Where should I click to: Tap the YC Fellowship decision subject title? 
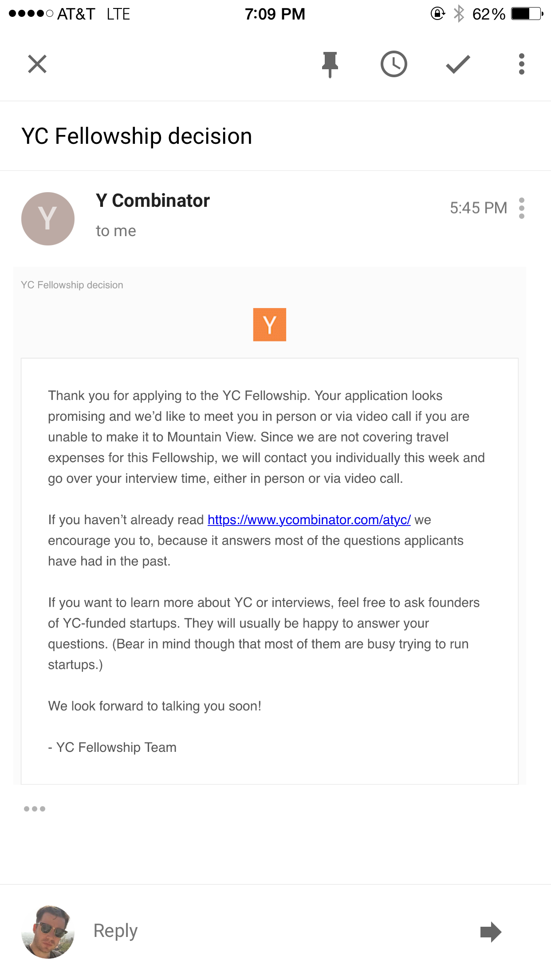click(137, 136)
